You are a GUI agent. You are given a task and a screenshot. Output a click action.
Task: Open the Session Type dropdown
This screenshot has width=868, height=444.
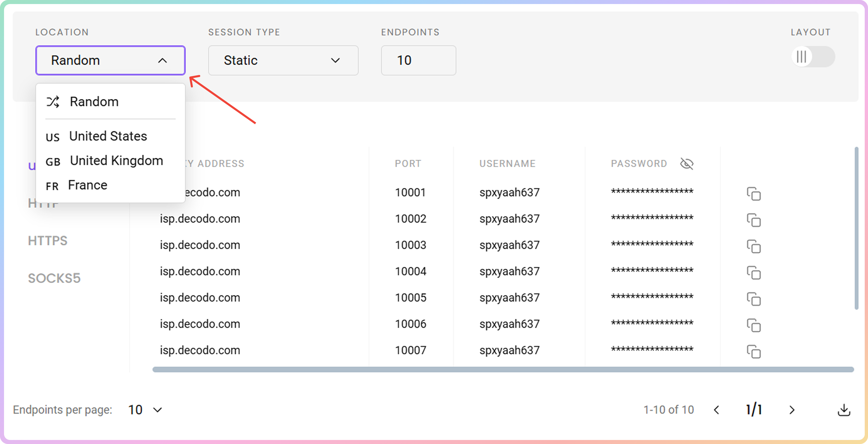pos(283,60)
